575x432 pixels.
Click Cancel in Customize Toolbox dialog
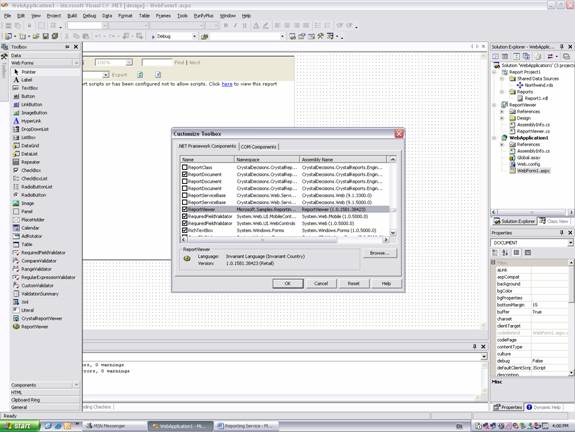[x=321, y=283]
